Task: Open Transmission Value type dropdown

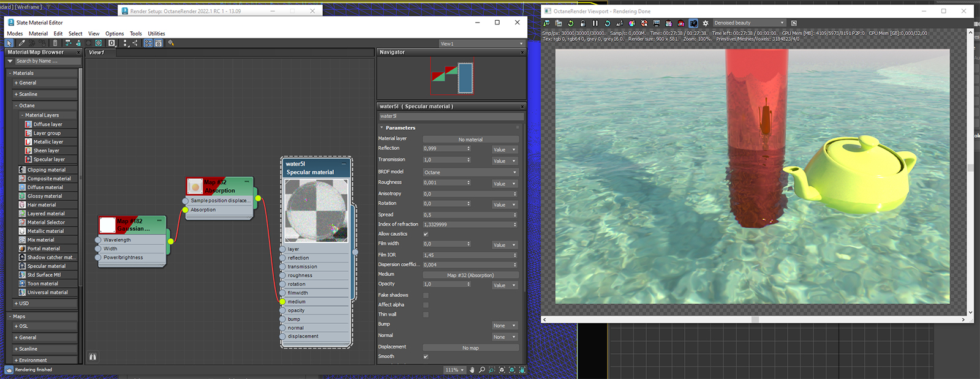Action: tap(505, 161)
